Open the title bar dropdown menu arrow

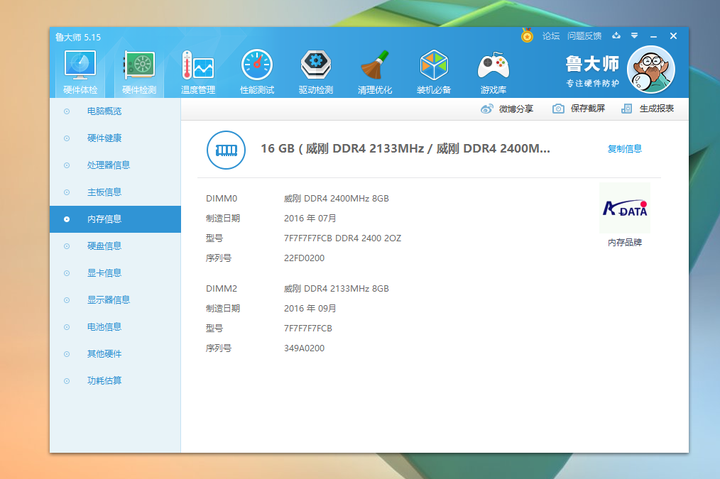(635, 35)
